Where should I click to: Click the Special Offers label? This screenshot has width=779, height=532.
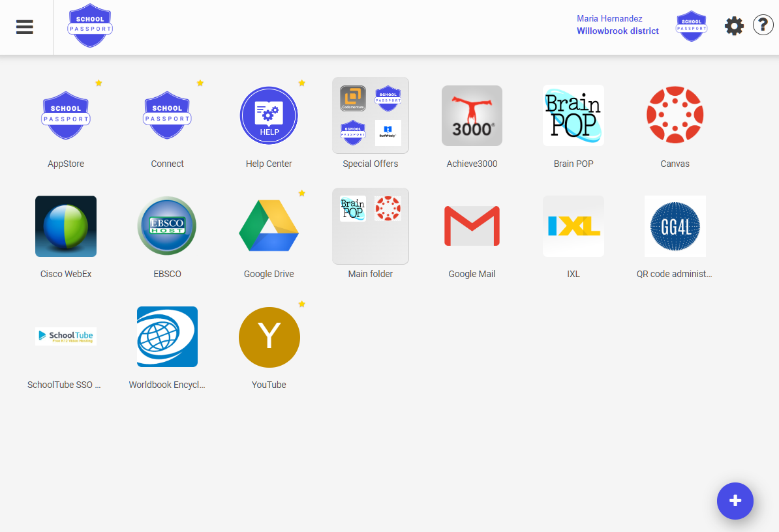[x=371, y=164]
